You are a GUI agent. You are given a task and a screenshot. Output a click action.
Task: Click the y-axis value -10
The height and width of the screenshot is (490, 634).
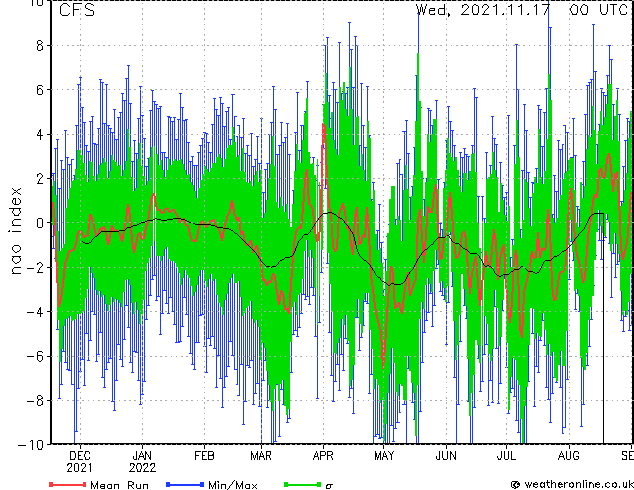[31, 445]
